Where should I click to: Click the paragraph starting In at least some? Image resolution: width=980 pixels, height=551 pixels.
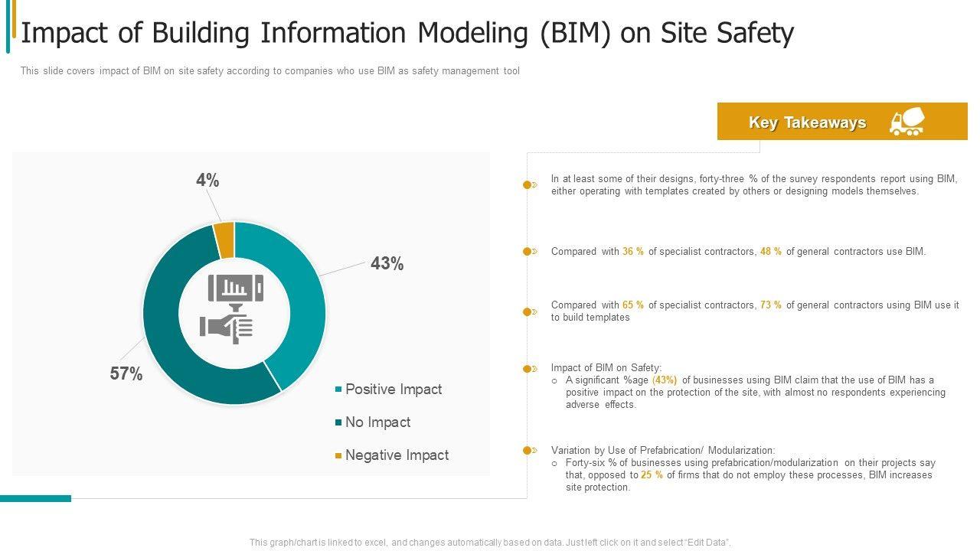754,185
